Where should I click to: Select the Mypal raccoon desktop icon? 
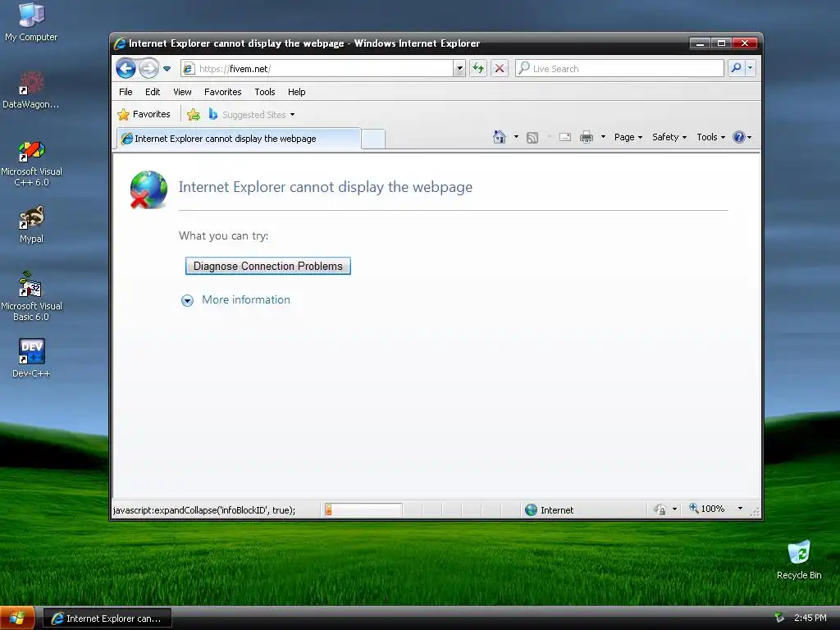click(32, 225)
